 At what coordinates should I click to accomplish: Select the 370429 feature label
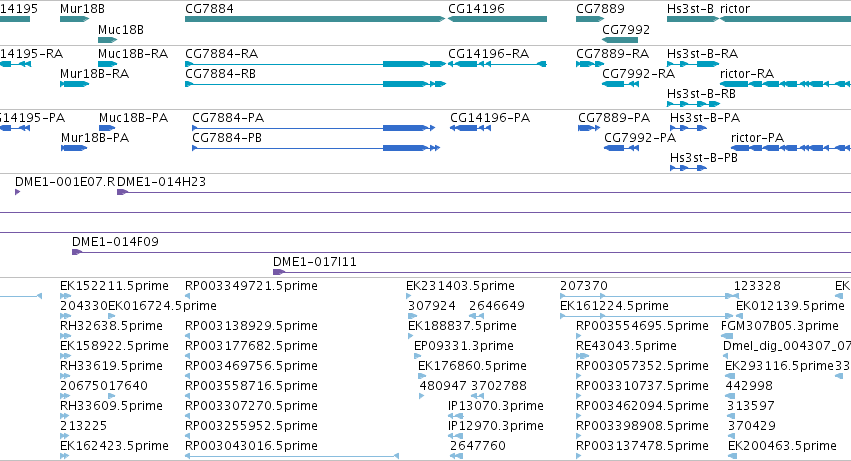coord(752,426)
